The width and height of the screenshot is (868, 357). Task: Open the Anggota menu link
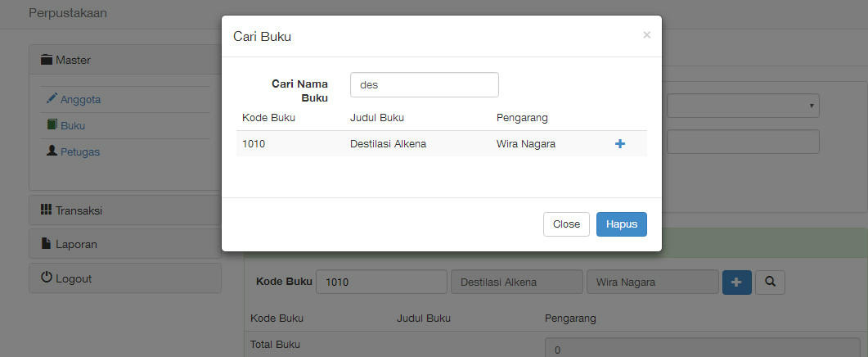pyautogui.click(x=80, y=100)
